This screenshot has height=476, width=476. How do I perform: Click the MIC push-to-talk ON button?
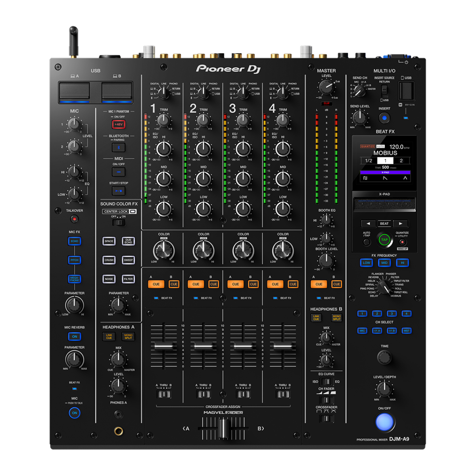click(75, 413)
